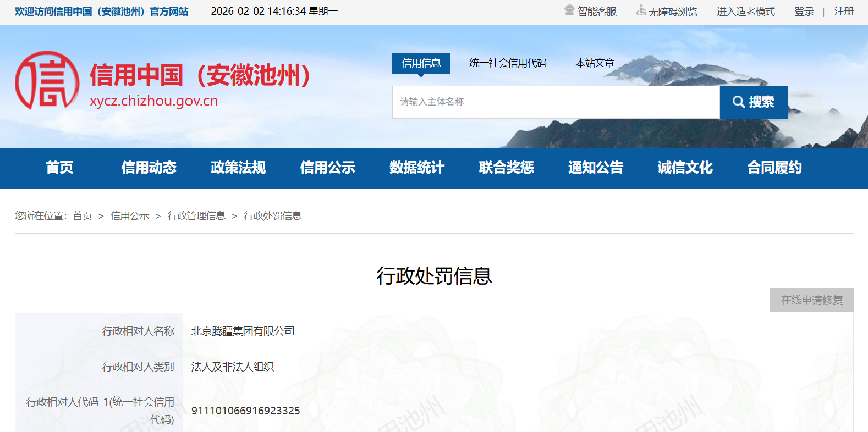Click 首页 in the breadcrumb trail
868x432 pixels.
(83, 216)
